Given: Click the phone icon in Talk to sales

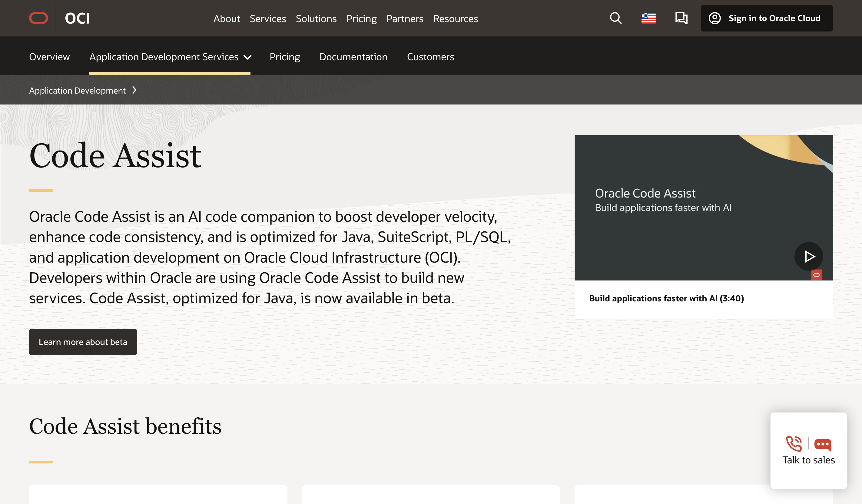Looking at the screenshot, I should (x=794, y=444).
